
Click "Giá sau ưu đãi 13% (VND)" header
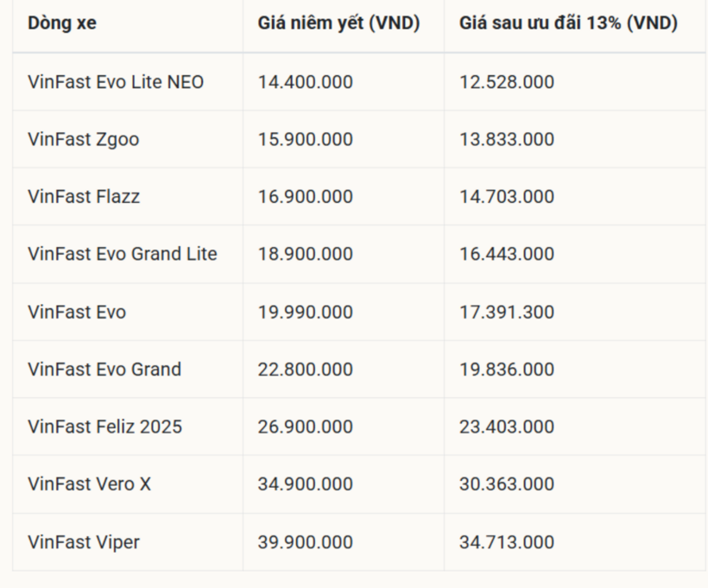[568, 24]
